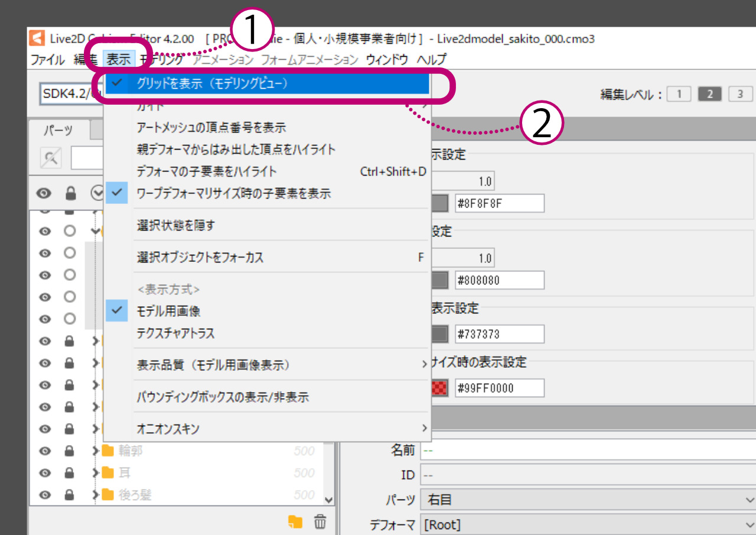The height and width of the screenshot is (535, 756).
Task: Click the ID field
Action: click(588, 475)
